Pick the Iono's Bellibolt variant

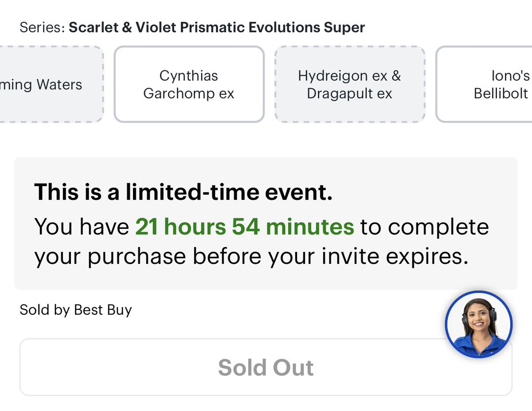pyautogui.click(x=484, y=84)
